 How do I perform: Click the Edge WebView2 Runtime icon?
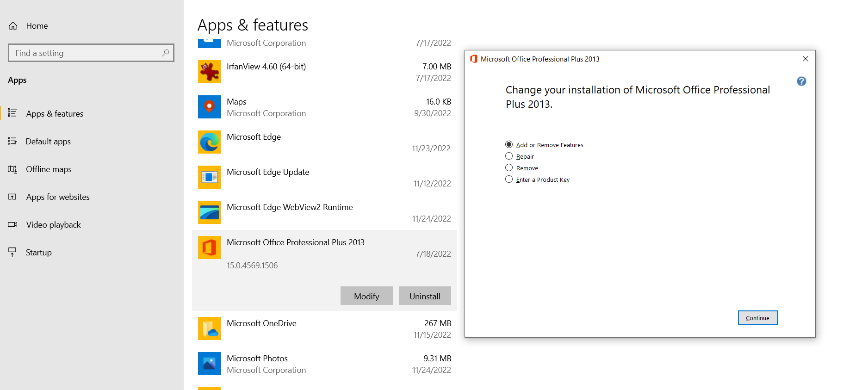210,212
